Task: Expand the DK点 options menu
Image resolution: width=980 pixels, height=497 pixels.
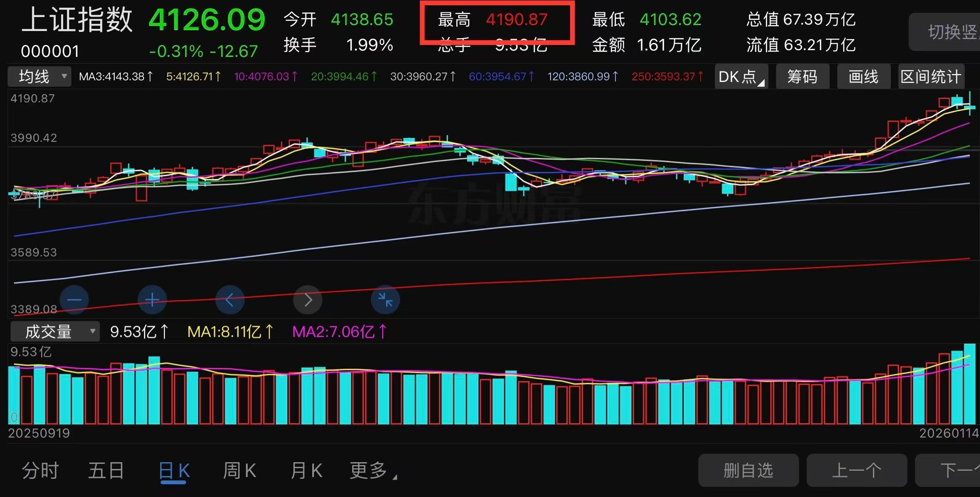Action: coord(741,77)
